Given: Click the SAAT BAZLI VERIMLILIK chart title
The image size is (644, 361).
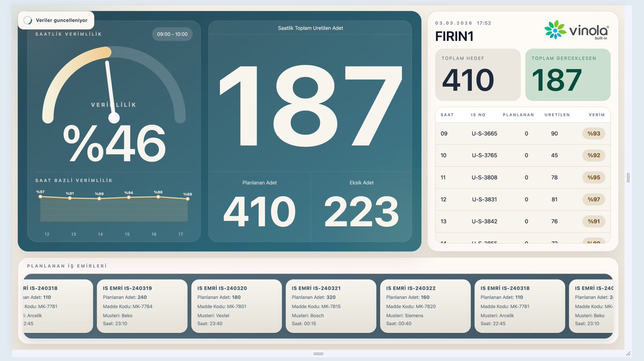Looking at the screenshot, I should click(x=74, y=181).
